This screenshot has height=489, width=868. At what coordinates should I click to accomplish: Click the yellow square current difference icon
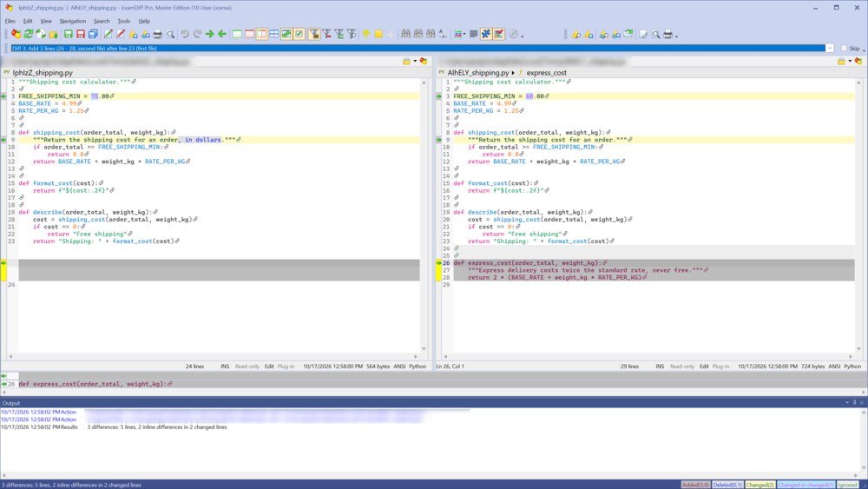378,35
